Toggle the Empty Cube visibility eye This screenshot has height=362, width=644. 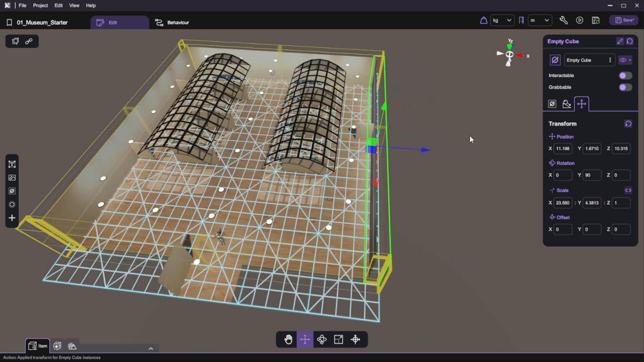(x=623, y=60)
